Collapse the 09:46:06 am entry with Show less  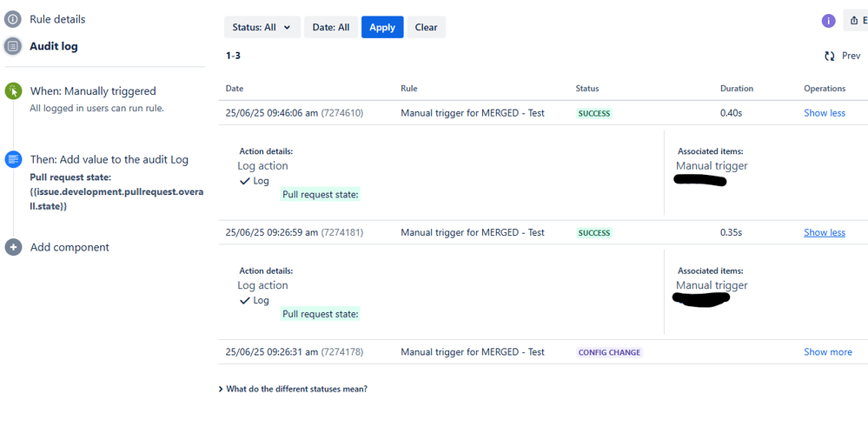825,113
